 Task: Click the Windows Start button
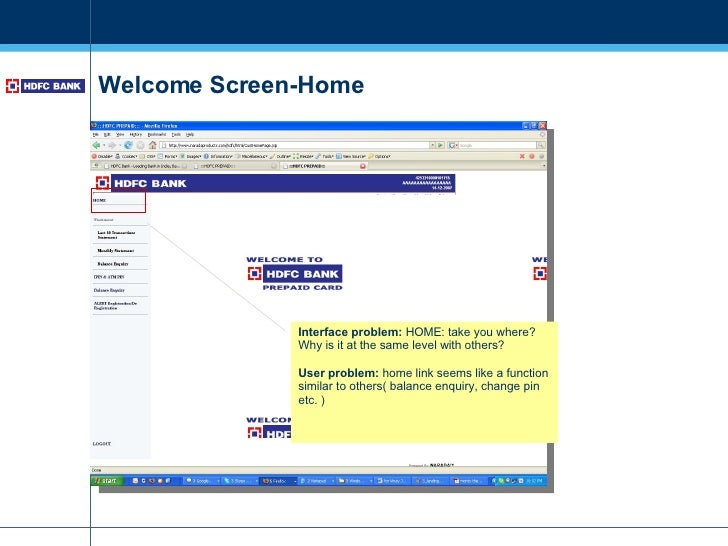click(107, 481)
